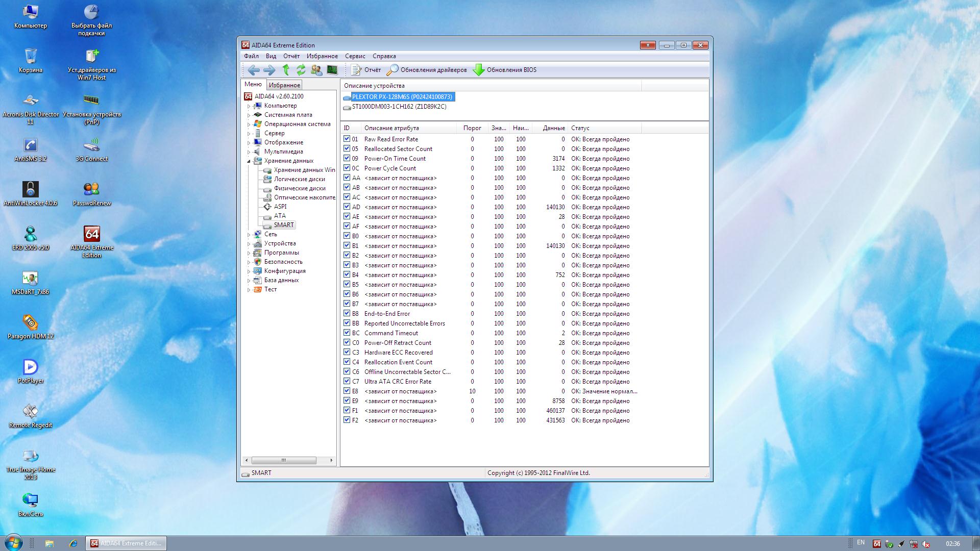980x551 pixels.
Task: Click the green Refresh arrows icon
Action: (x=301, y=70)
